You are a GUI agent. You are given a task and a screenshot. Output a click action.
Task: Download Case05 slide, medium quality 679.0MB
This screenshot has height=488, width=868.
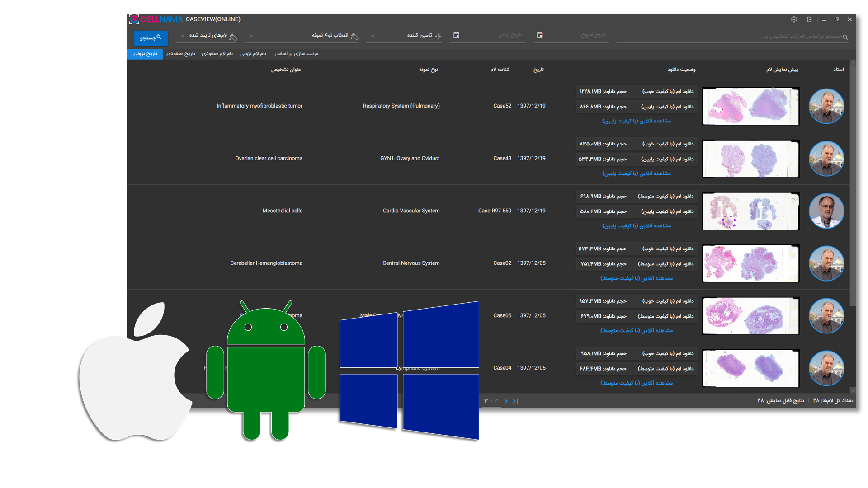[x=636, y=317]
